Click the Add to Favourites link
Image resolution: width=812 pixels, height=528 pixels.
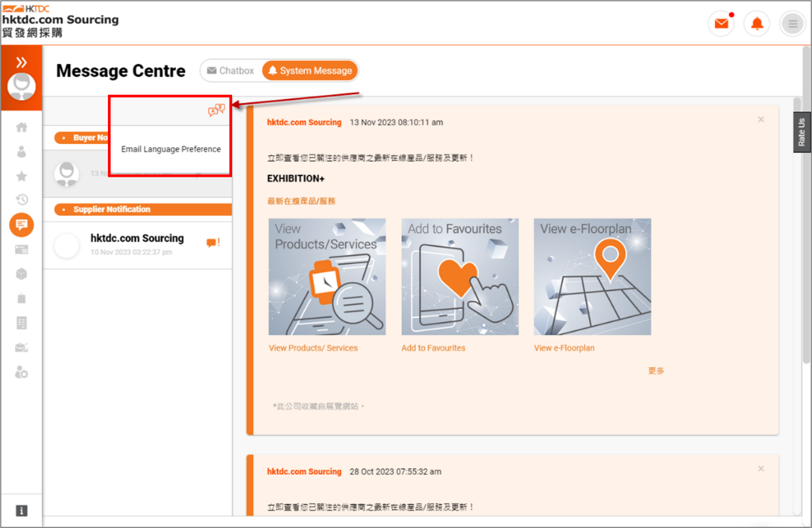point(433,348)
